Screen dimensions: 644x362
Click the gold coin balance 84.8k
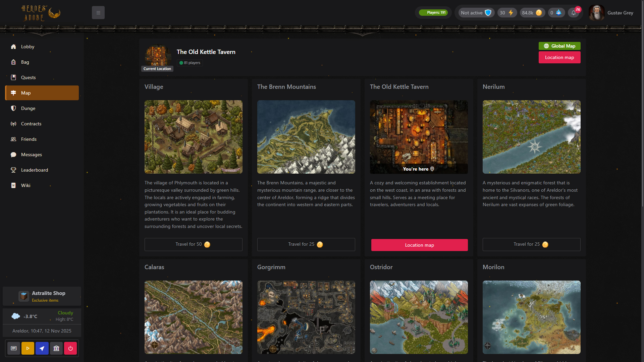(532, 13)
